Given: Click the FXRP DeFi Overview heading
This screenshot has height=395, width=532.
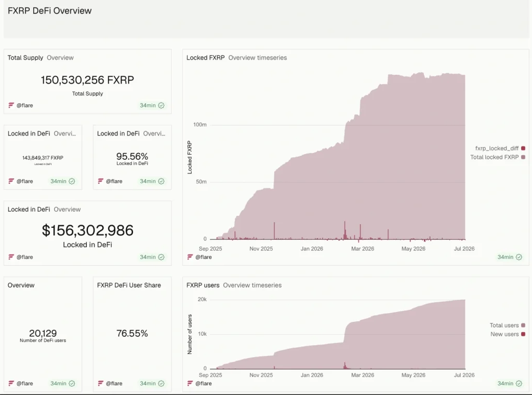Looking at the screenshot, I should 49,10.
